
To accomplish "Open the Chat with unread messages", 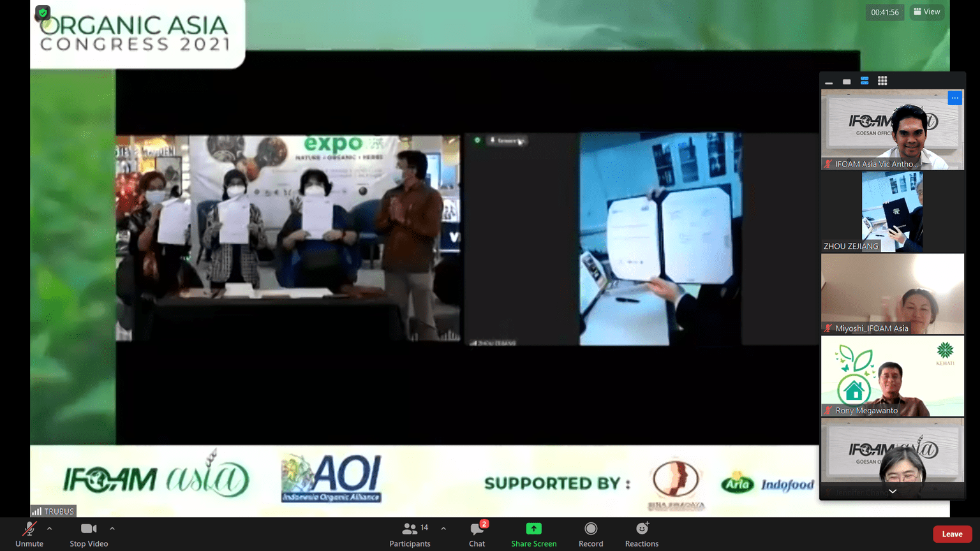I will [x=477, y=534].
